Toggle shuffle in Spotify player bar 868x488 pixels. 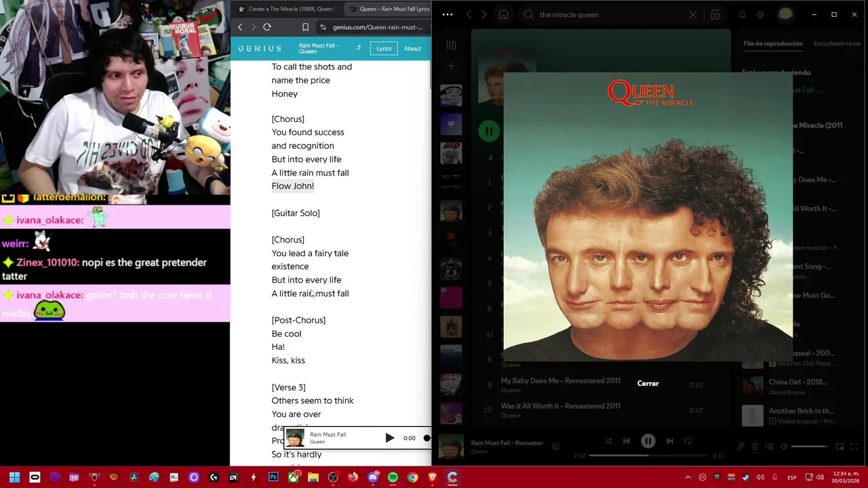coord(608,441)
